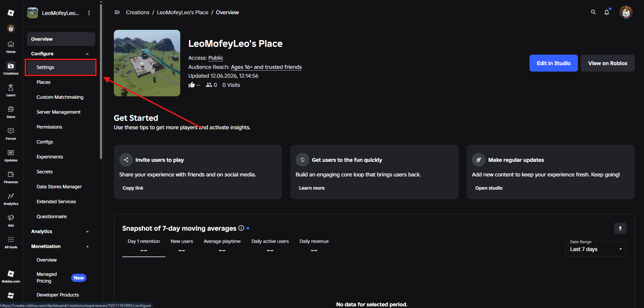Click the Ages 16+ and trusted friends link
Screen dimensions: 644x308
(x=266, y=67)
